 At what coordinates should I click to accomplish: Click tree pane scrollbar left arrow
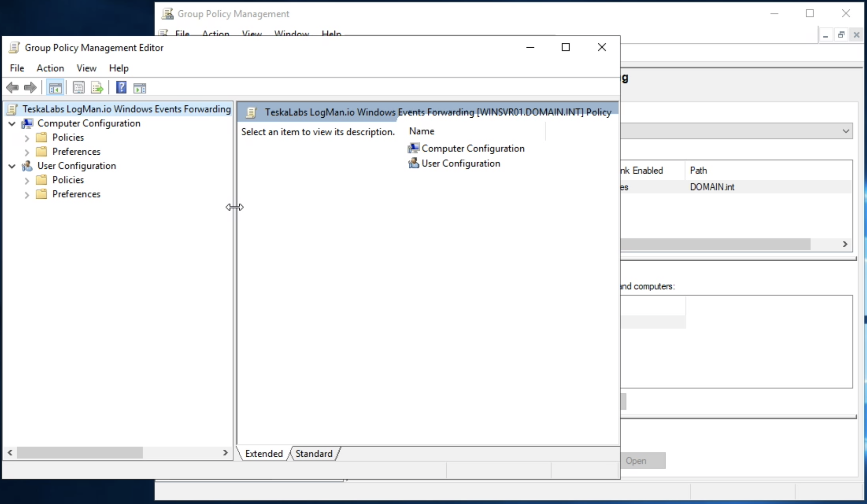click(10, 453)
